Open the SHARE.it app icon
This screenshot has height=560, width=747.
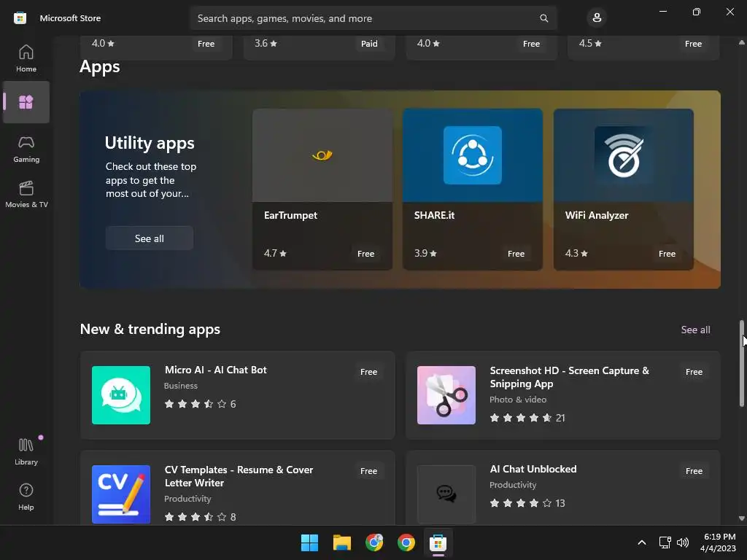tap(472, 155)
